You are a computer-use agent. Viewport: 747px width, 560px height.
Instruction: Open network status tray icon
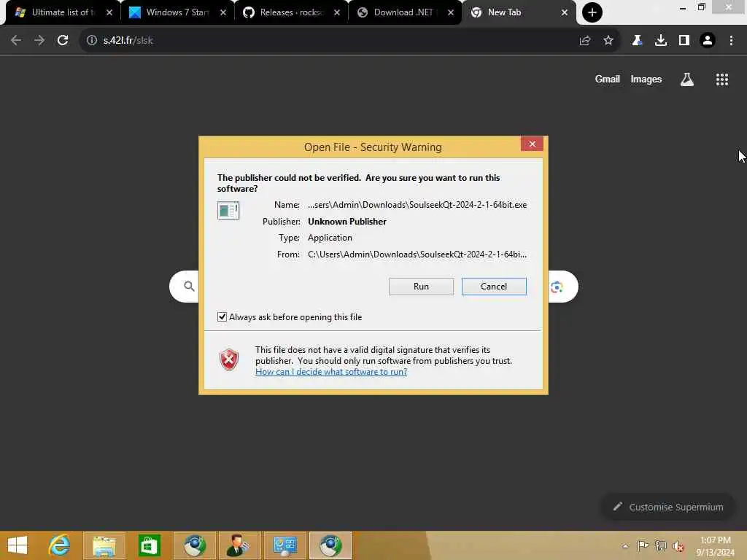660,545
